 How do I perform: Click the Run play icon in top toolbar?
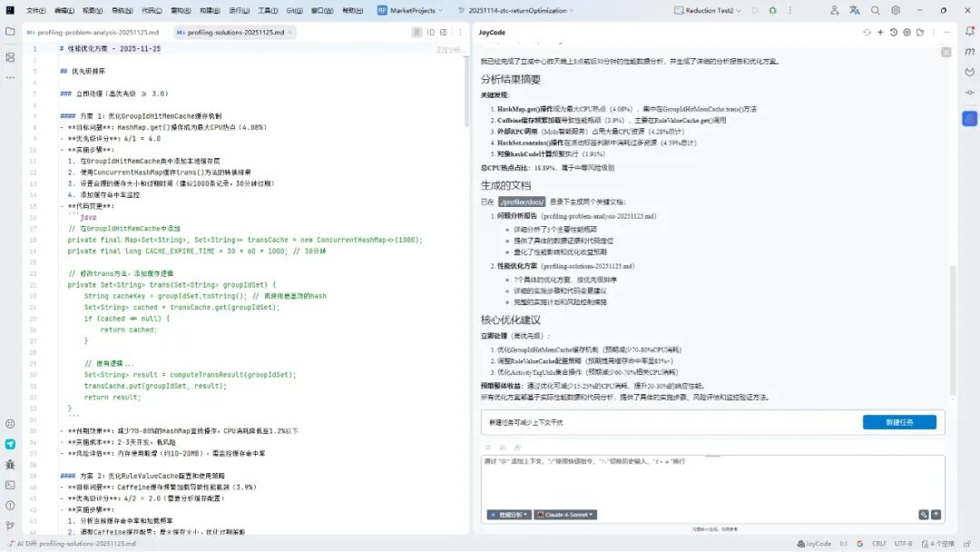(x=755, y=11)
